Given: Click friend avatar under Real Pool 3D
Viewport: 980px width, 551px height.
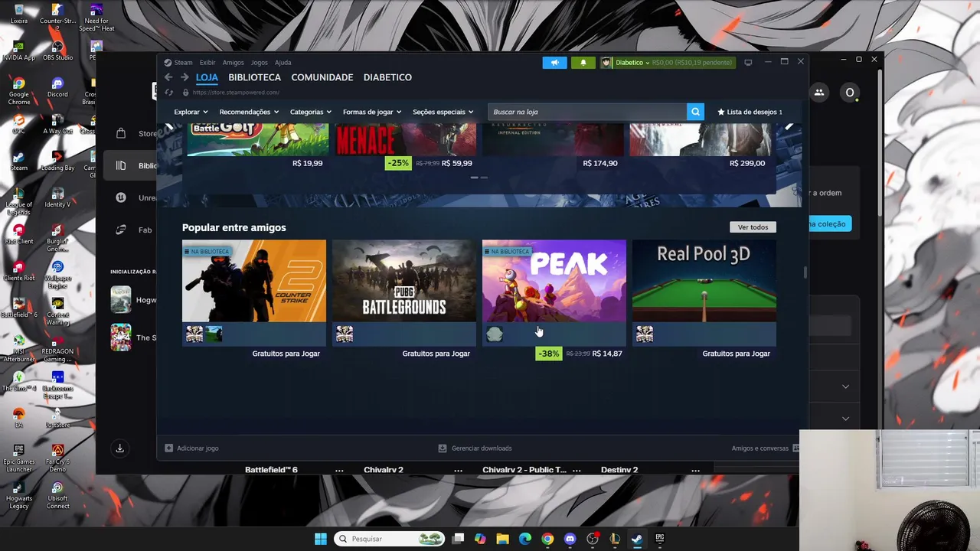Looking at the screenshot, I should tap(645, 334).
